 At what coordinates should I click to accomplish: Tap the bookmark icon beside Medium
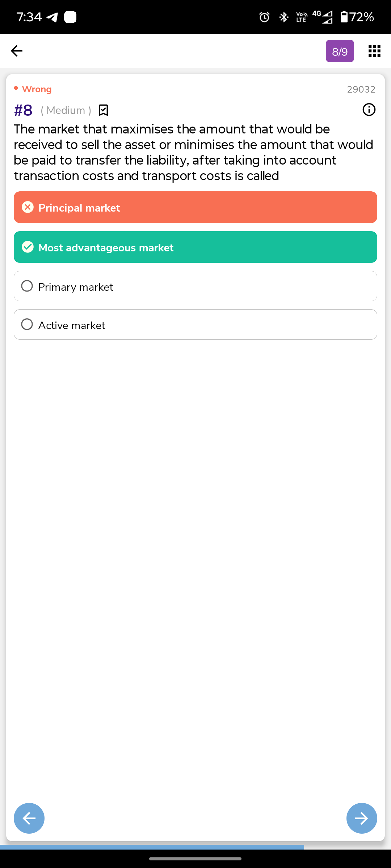104,110
